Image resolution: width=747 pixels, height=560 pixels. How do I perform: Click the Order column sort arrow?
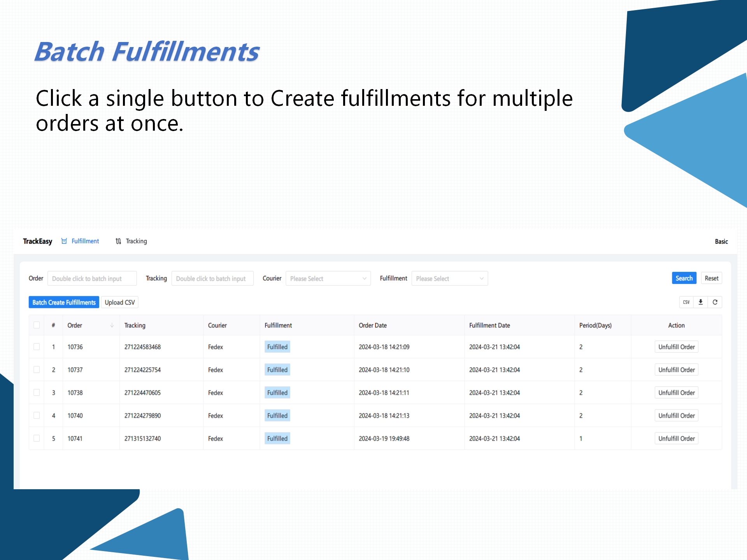[112, 325]
